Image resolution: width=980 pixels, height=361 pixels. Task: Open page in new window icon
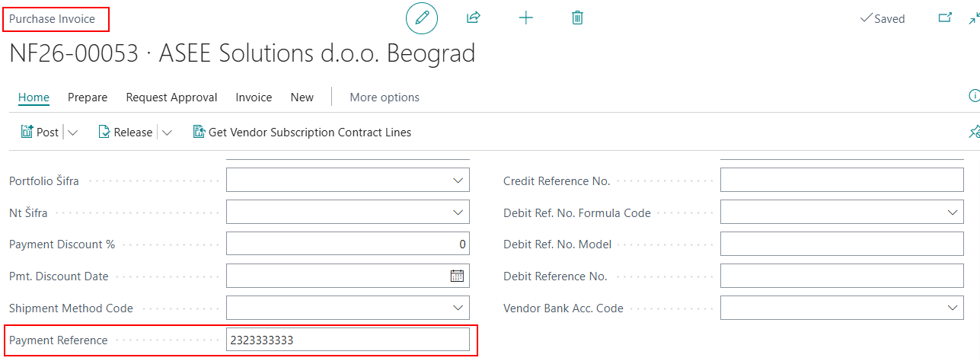(945, 18)
